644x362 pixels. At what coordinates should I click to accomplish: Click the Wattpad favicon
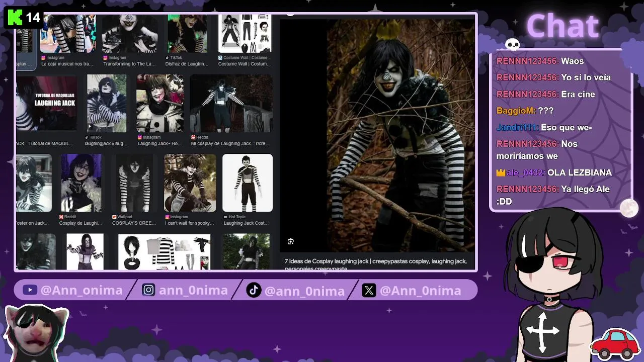[114, 217]
